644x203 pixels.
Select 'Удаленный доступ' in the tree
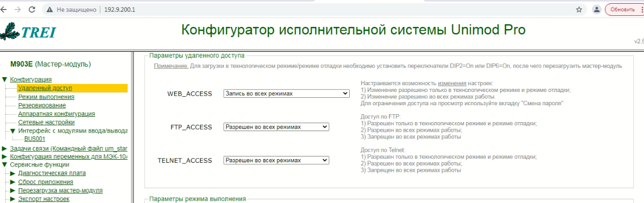[x=45, y=88]
